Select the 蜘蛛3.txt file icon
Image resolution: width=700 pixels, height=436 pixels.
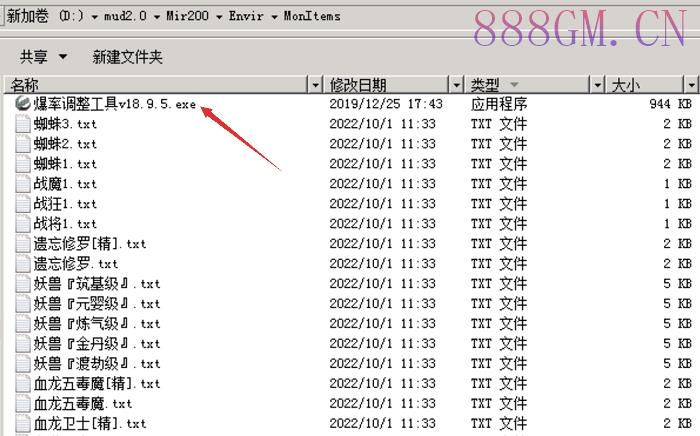click(x=23, y=124)
